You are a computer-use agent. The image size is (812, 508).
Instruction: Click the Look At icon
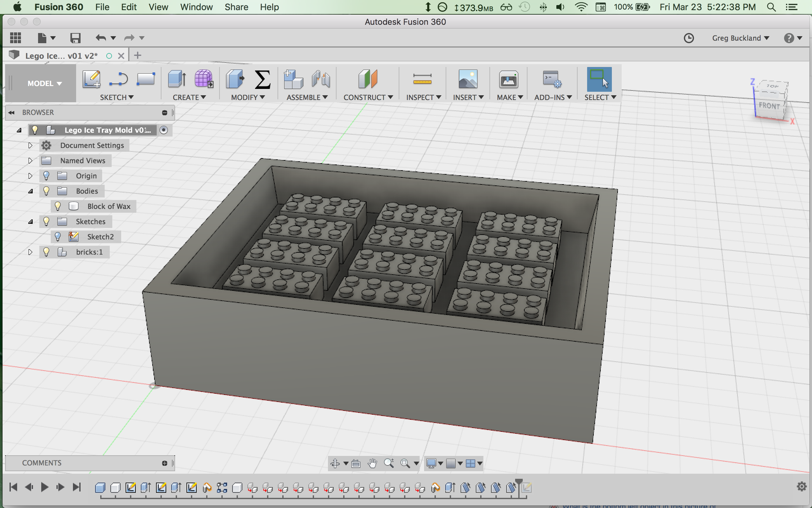[x=356, y=464]
